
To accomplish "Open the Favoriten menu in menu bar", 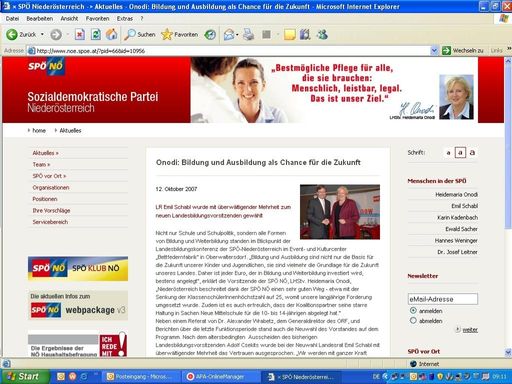I will click(x=97, y=19).
